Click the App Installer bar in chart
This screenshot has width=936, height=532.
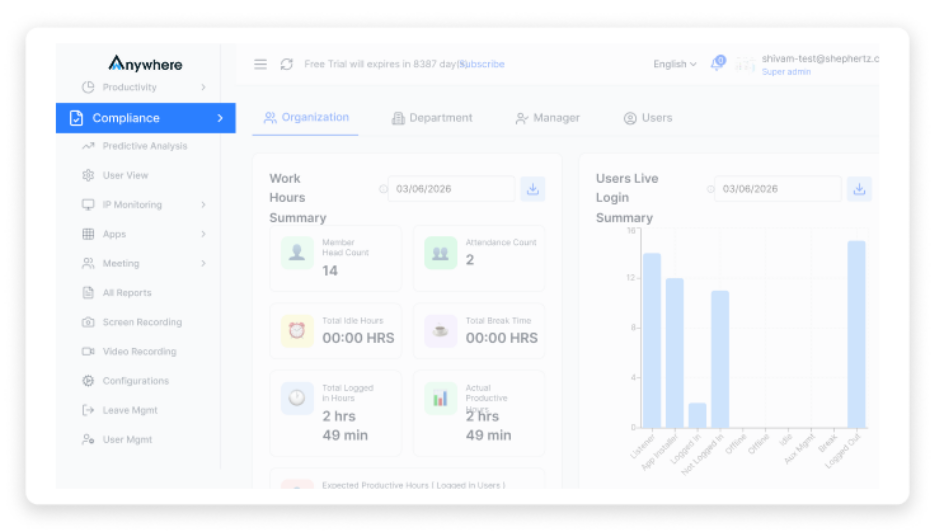pos(675,353)
